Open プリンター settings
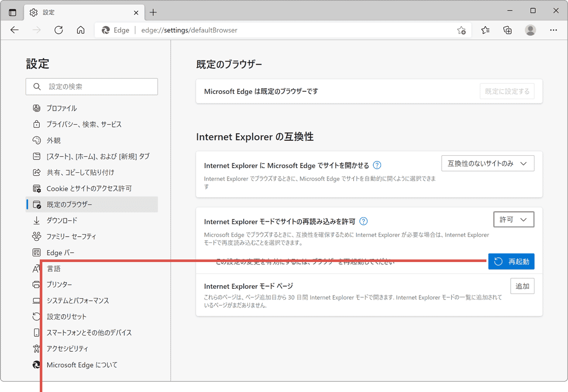The image size is (568, 392). [x=91, y=285]
